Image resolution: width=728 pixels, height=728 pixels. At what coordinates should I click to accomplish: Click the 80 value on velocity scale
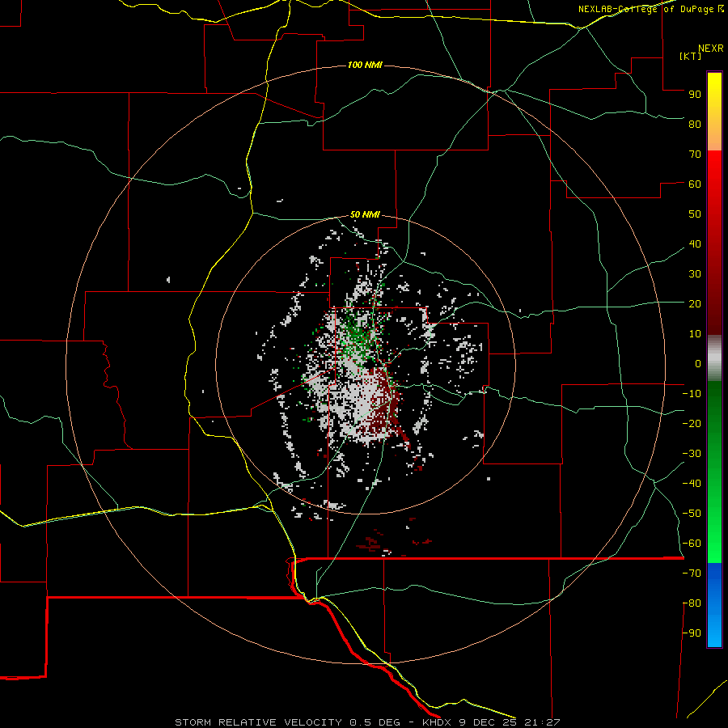(695, 124)
